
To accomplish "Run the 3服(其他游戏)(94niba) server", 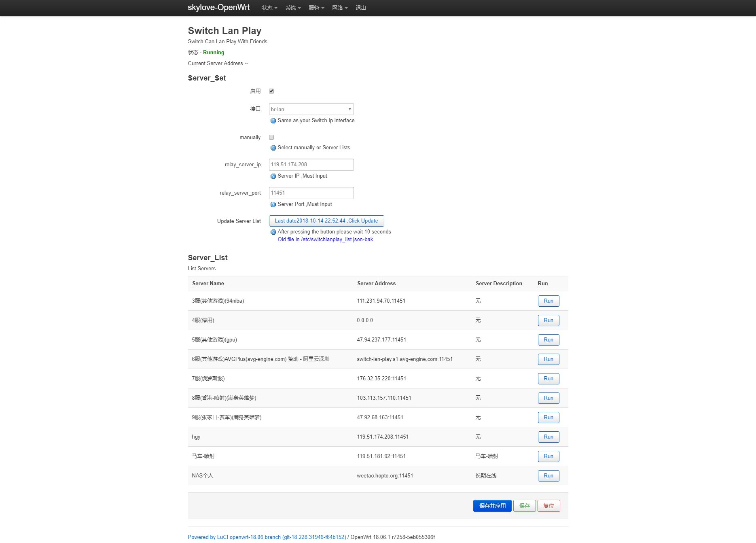I will click(x=548, y=301).
